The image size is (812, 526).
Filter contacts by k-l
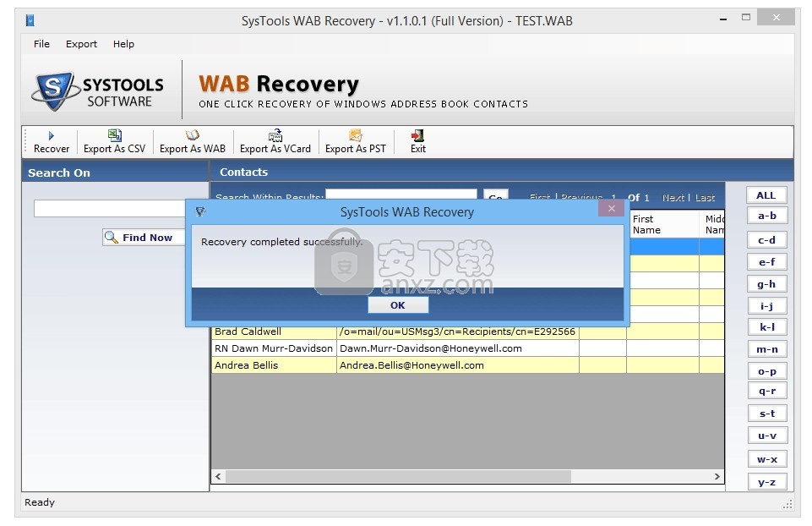pos(767,327)
